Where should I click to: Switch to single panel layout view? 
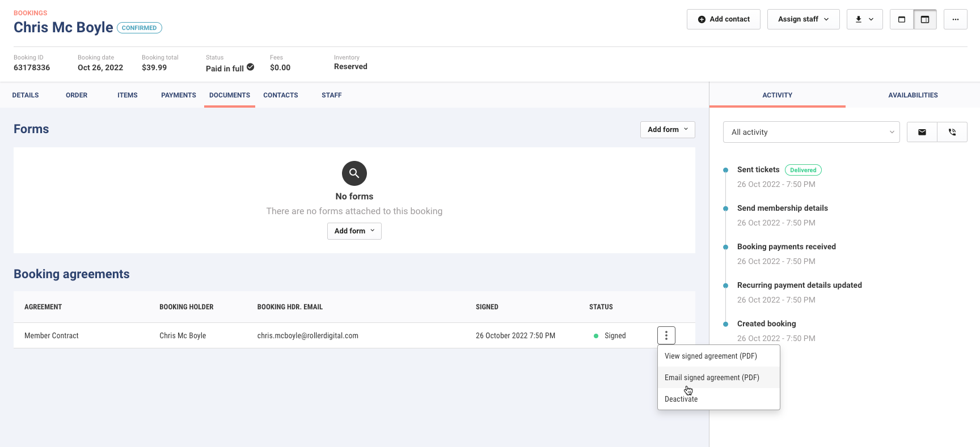[901, 19]
